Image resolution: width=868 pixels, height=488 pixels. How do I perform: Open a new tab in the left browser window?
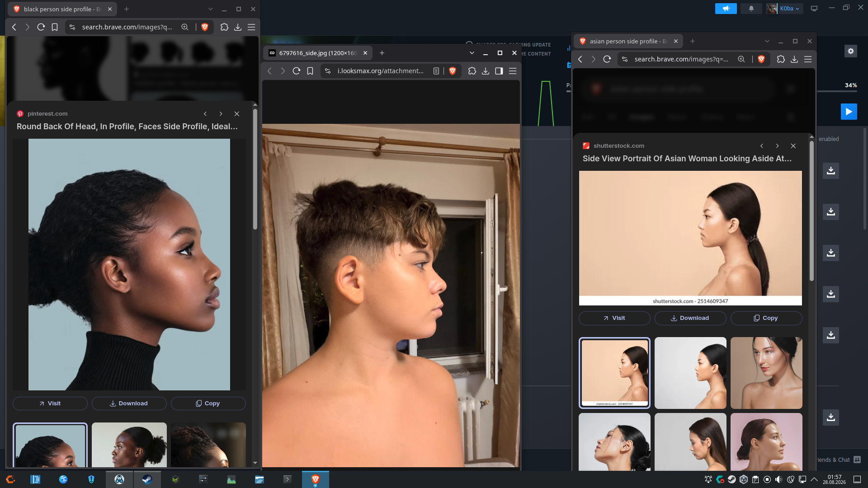point(127,9)
